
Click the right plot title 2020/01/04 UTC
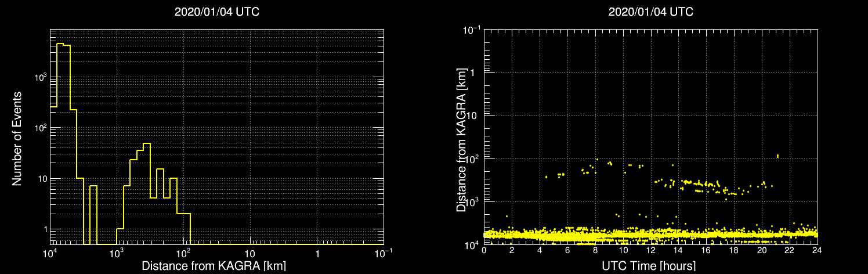click(651, 12)
